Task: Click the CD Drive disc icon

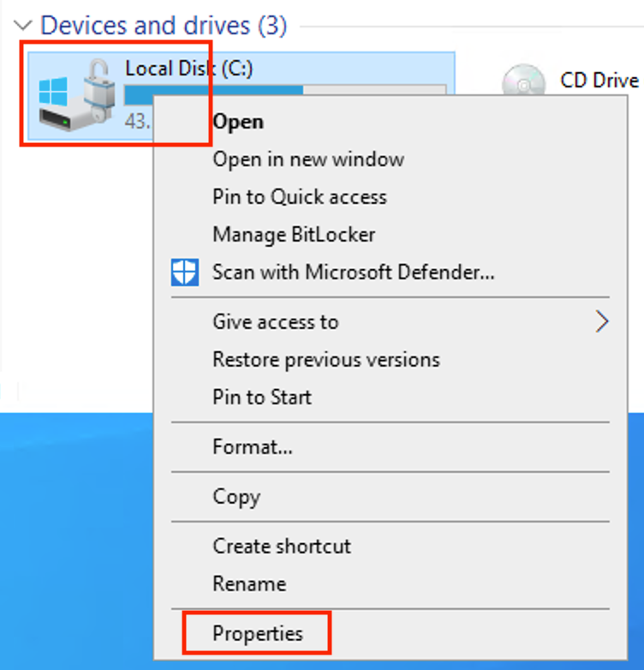Action: pos(523,80)
